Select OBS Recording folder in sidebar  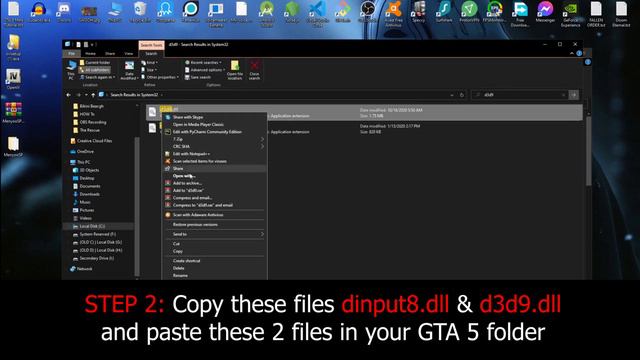[89, 122]
